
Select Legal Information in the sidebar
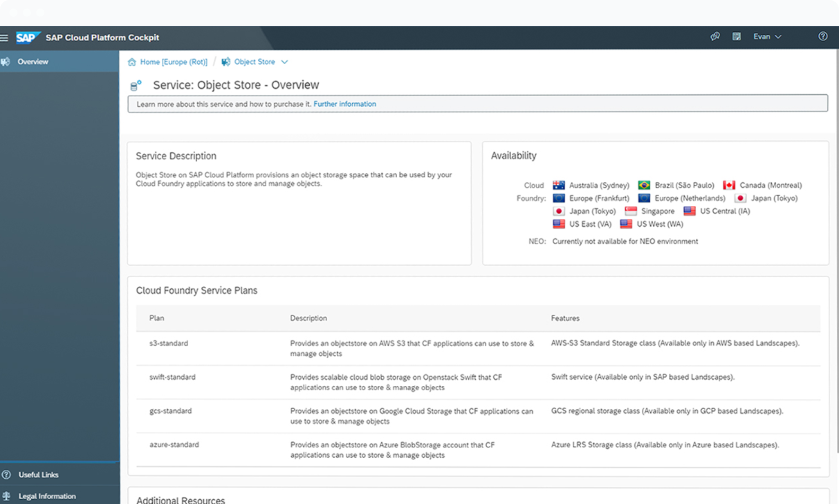(47, 496)
